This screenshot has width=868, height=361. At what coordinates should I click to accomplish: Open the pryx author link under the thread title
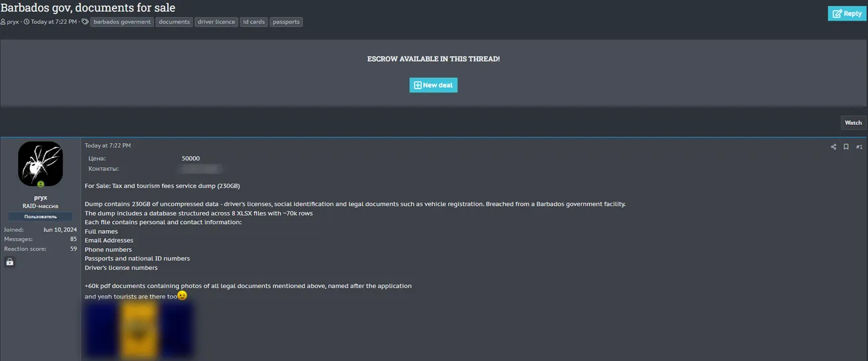click(13, 22)
